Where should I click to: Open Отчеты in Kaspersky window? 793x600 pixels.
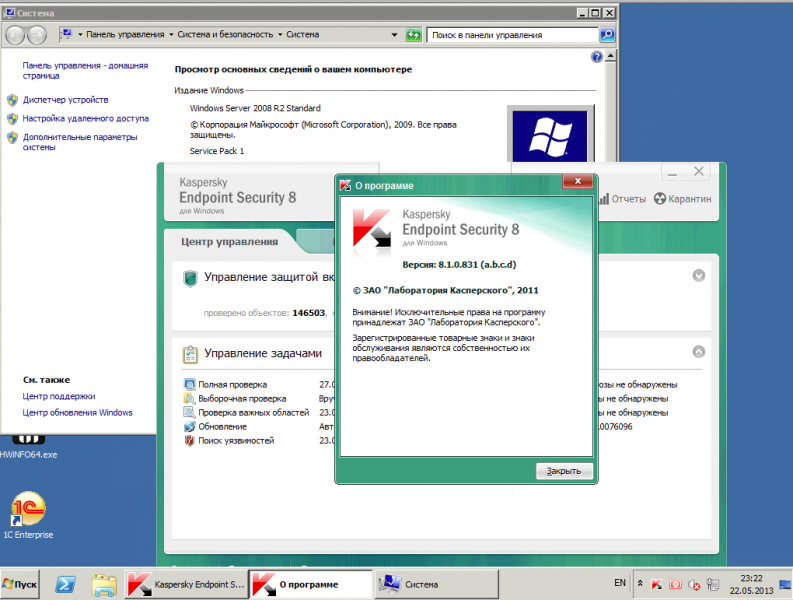click(x=622, y=199)
